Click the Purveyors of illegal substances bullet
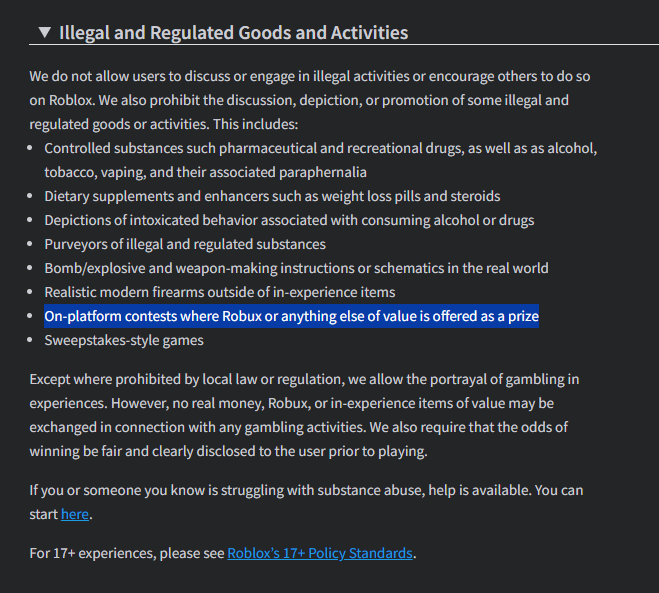This screenshot has height=593, width=659. pos(185,244)
